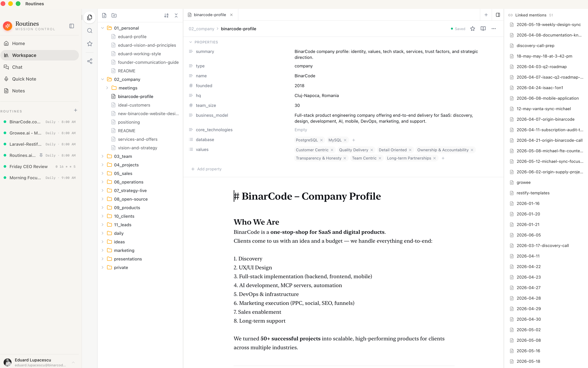
Task: Switch to reading mode book icon
Action: pos(483,29)
